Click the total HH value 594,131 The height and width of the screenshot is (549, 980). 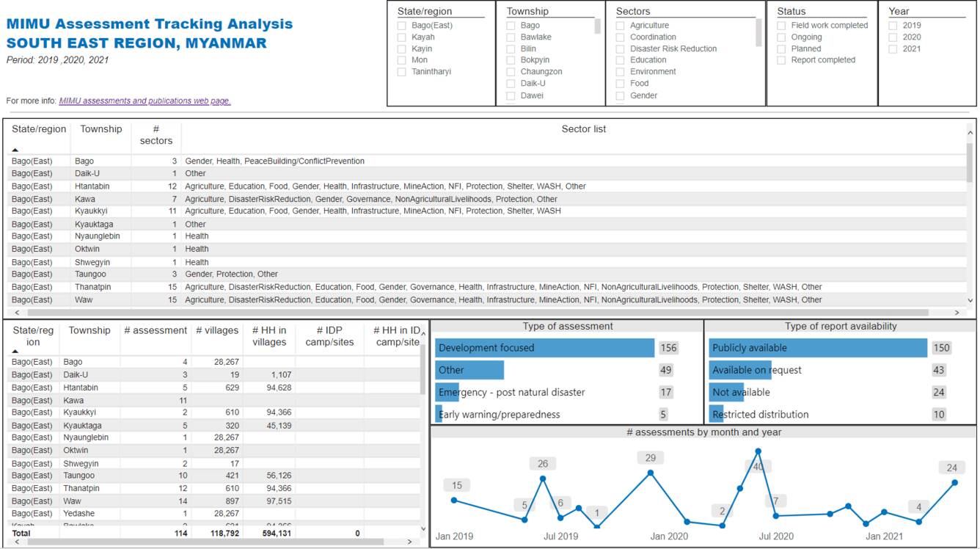(x=277, y=534)
